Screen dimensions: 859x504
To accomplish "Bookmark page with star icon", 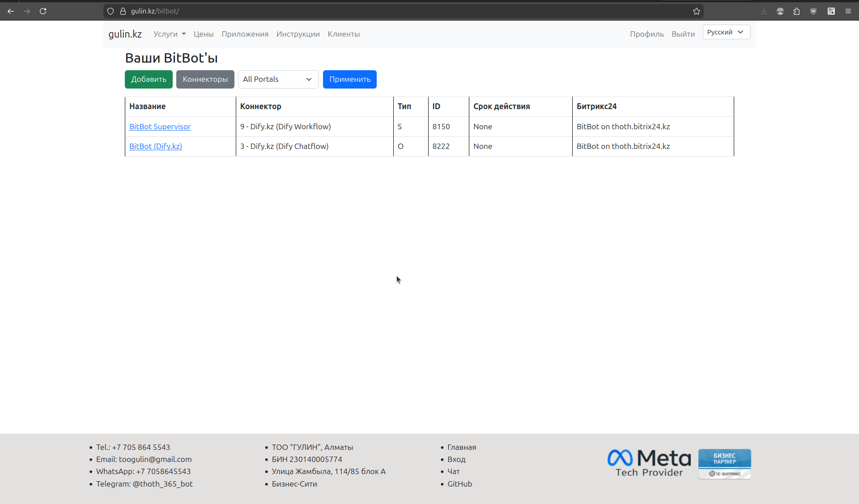I will coord(697,11).
